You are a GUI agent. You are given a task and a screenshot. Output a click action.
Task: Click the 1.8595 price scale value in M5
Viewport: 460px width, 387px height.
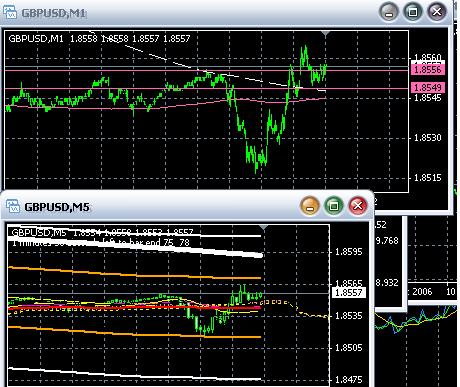pyautogui.click(x=348, y=252)
